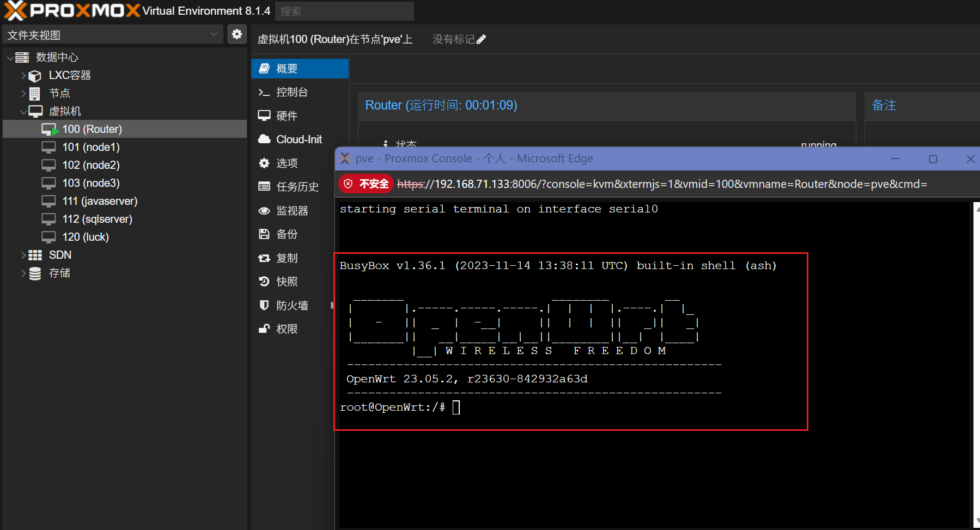This screenshot has height=530, width=980.
Task: Expand the storage tree node
Action: coord(23,273)
